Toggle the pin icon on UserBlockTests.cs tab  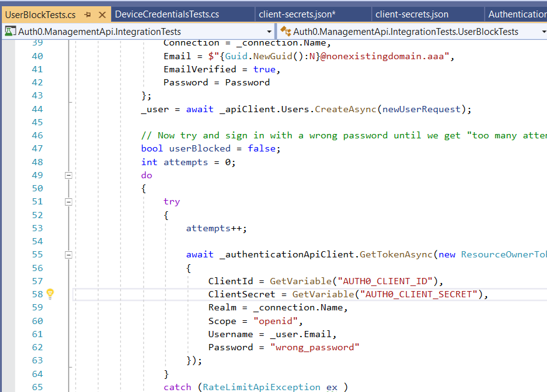click(87, 14)
